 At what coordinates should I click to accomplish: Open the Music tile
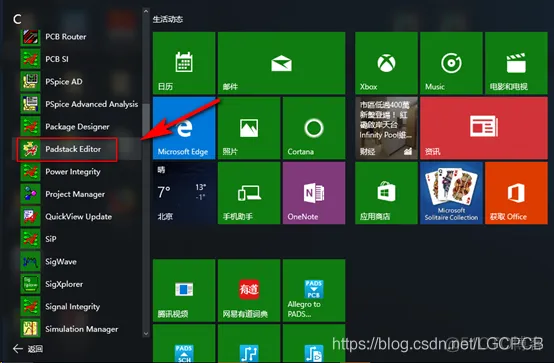[x=451, y=63]
